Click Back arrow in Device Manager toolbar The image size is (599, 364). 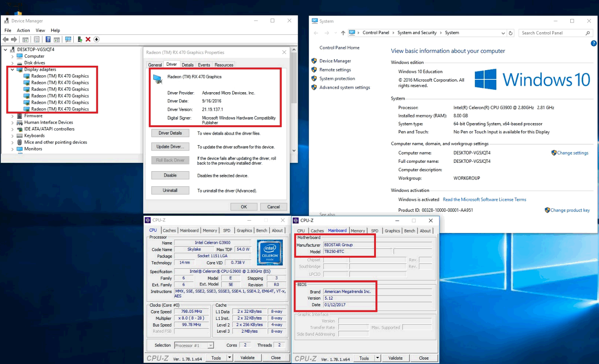(5, 39)
